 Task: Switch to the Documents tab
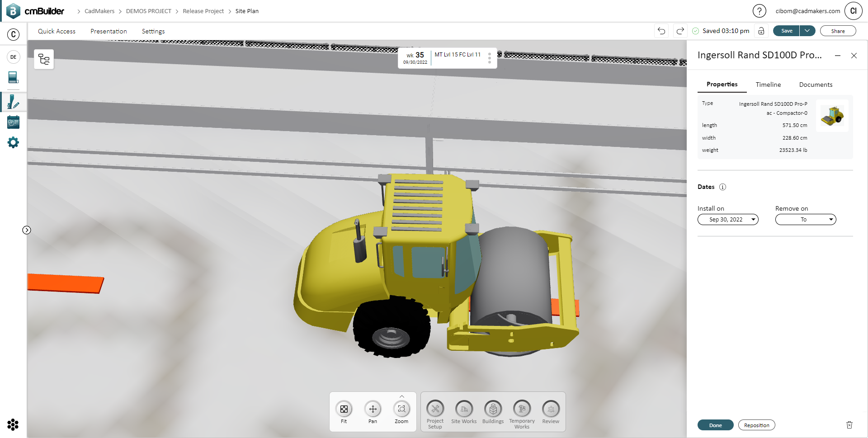pos(816,85)
